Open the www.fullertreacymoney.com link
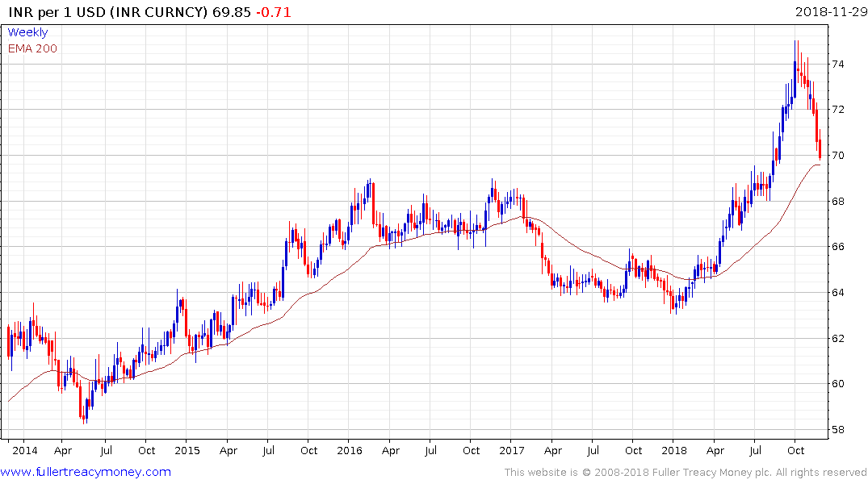Viewport: 868px width, 484px height. click(86, 472)
